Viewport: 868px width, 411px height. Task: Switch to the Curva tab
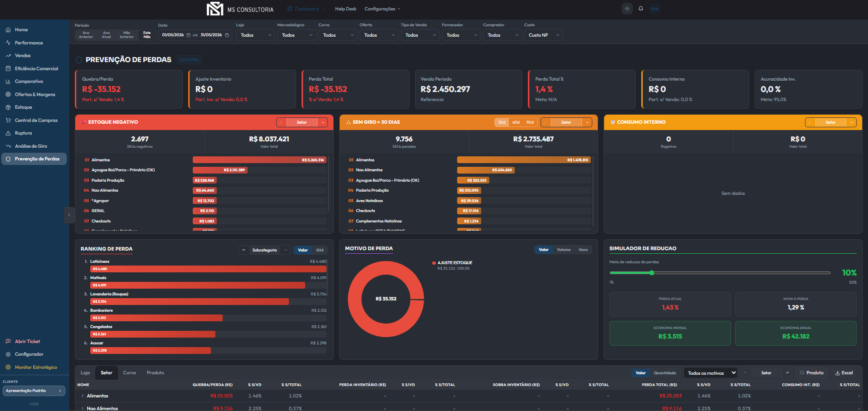pyautogui.click(x=129, y=373)
